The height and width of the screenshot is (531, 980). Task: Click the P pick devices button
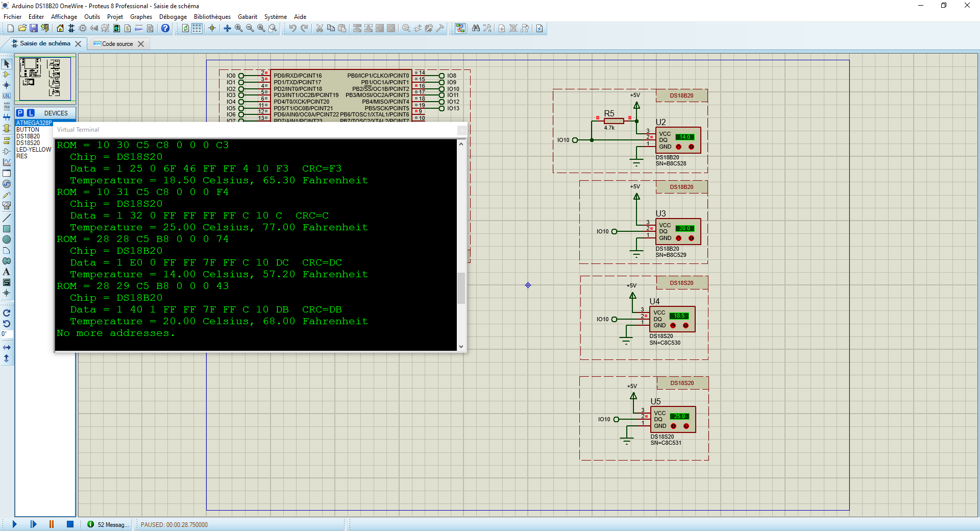click(x=20, y=113)
